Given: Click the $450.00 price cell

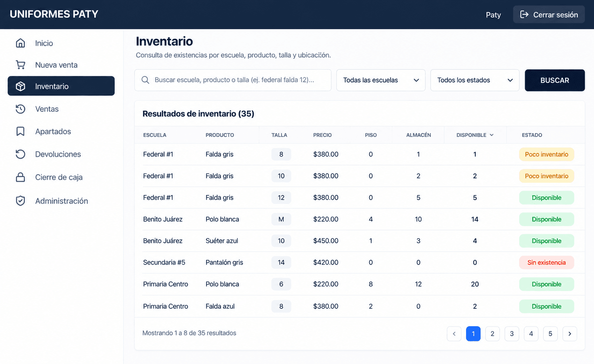Looking at the screenshot, I should pyautogui.click(x=326, y=241).
